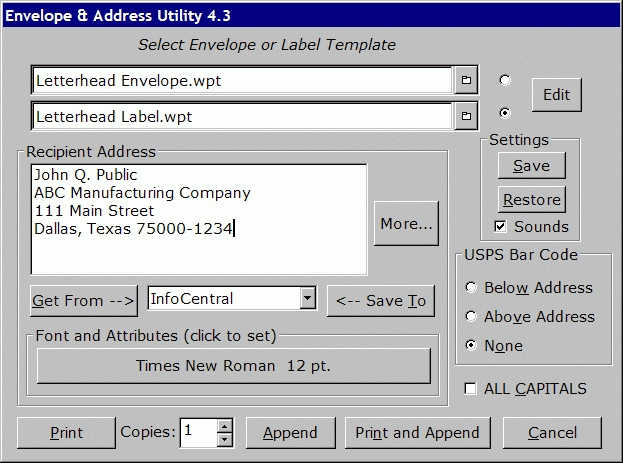
Task: Click the Edit template button
Action: click(x=556, y=95)
